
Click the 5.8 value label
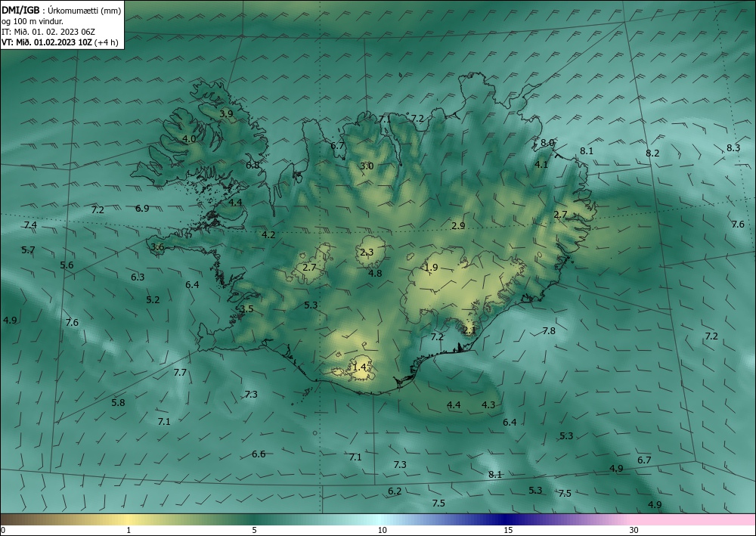(118, 402)
